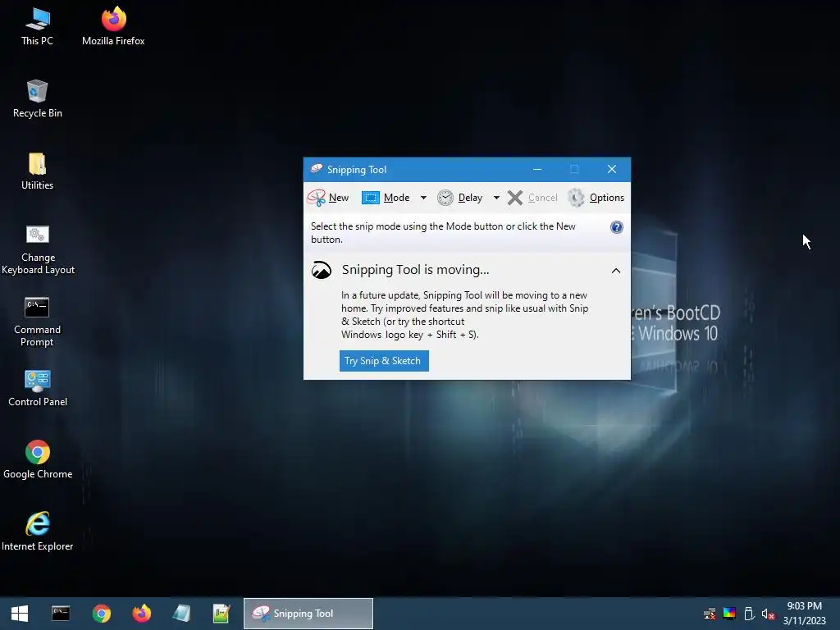Click the Snipping Tool title bar icon
The width and height of the screenshot is (840, 630).
click(x=317, y=169)
